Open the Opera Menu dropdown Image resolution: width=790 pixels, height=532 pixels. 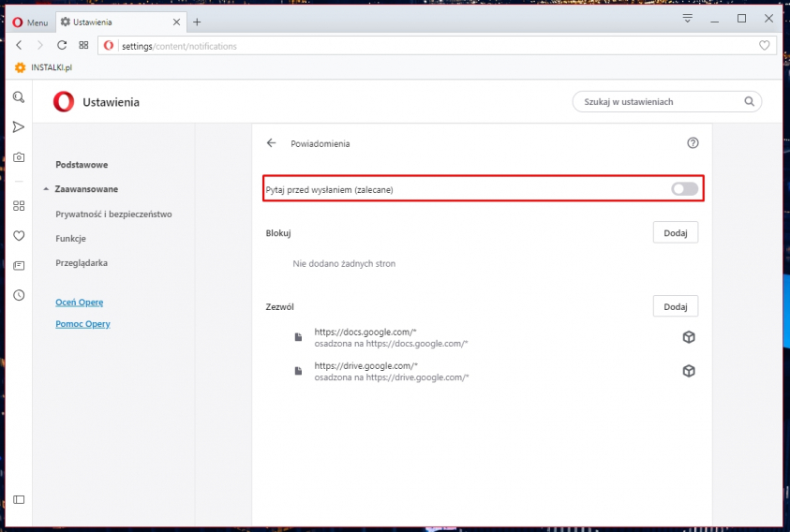click(29, 22)
